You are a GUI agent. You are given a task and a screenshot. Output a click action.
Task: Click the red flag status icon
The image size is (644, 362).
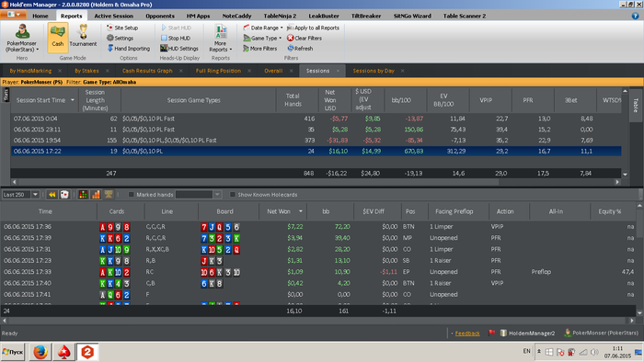(x=491, y=333)
